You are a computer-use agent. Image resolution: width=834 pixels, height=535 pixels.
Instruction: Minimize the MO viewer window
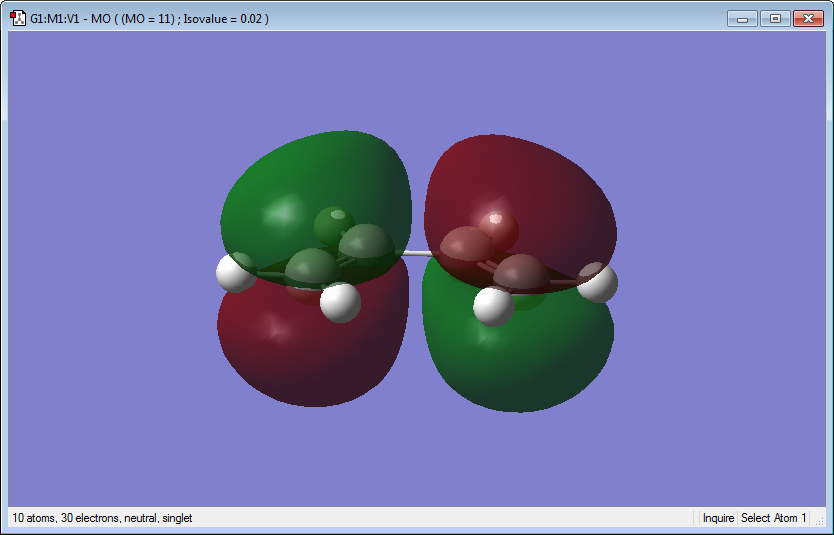coord(743,19)
